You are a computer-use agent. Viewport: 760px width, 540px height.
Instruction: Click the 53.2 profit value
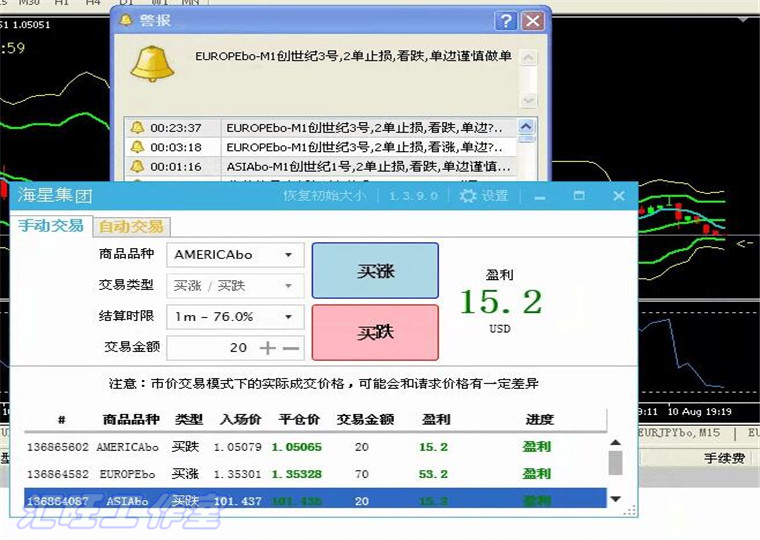pyautogui.click(x=433, y=474)
